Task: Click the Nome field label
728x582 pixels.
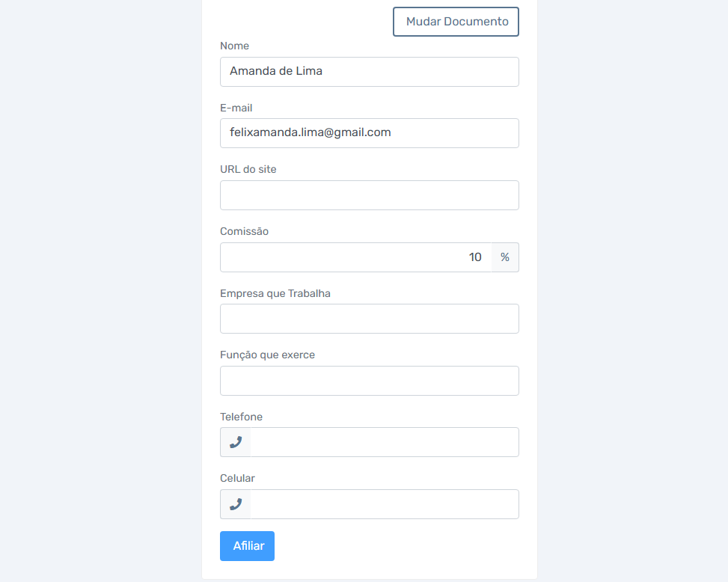Action: tap(234, 46)
